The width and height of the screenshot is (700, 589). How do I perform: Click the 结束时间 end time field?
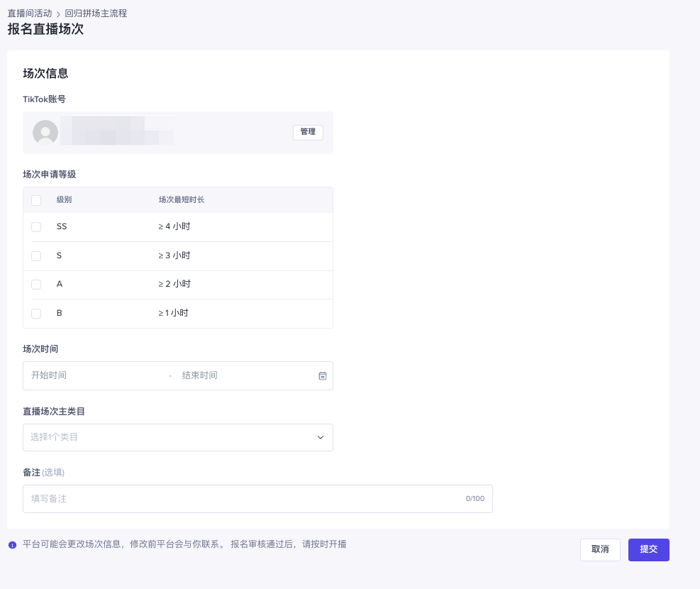pyautogui.click(x=241, y=375)
